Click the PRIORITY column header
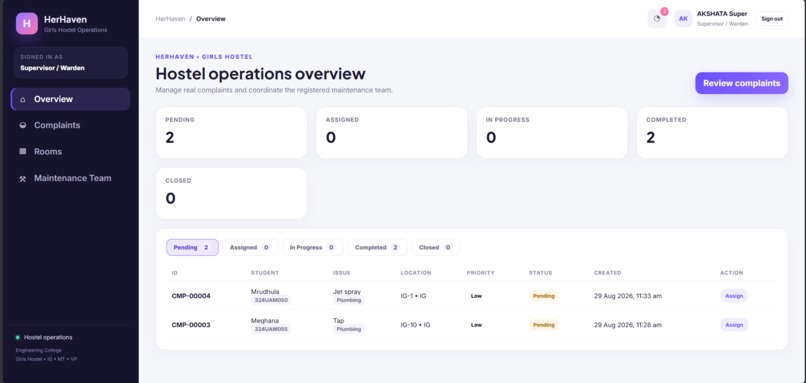This screenshot has width=806, height=383. click(481, 273)
